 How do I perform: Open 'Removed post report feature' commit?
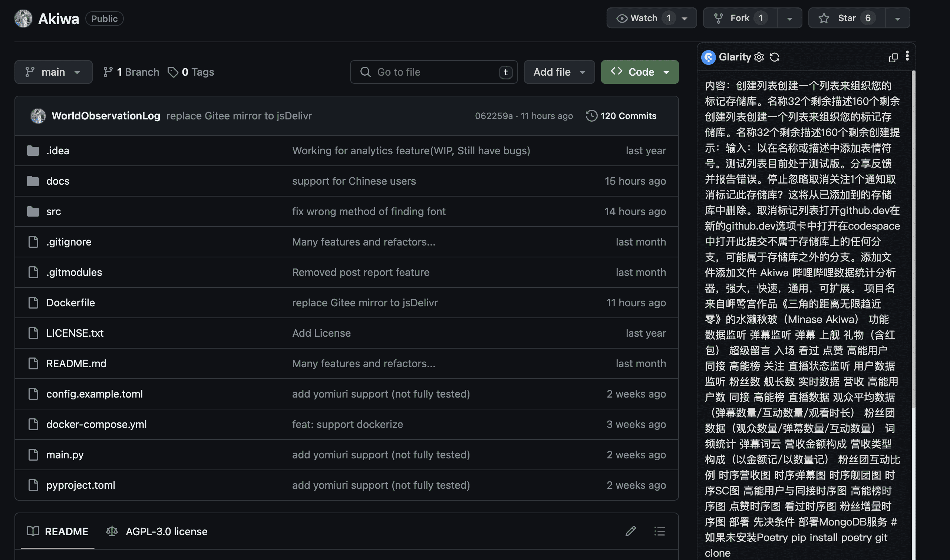pos(361,272)
